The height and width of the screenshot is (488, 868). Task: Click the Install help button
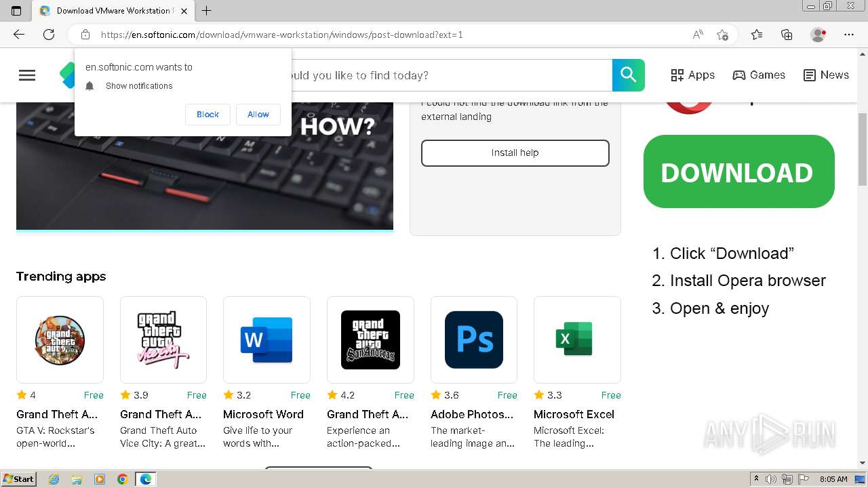coord(515,153)
